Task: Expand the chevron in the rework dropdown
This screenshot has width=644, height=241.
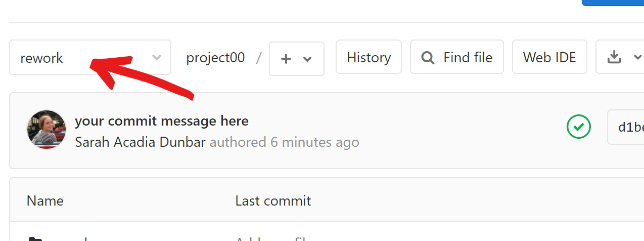Action: tap(157, 58)
